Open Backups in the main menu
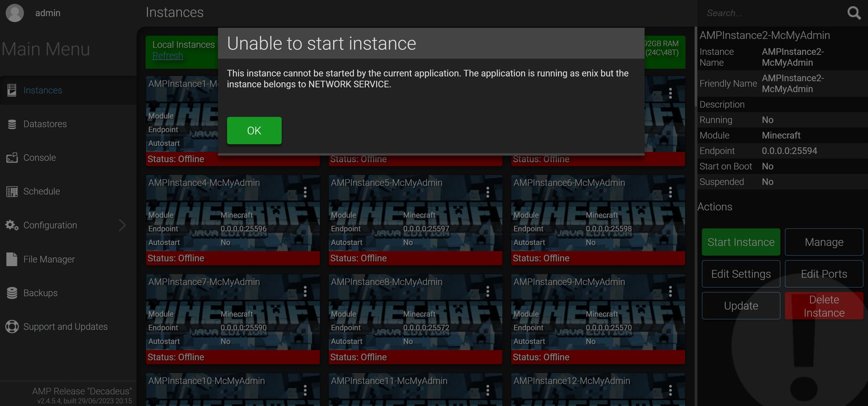The image size is (868, 406). pos(68,293)
